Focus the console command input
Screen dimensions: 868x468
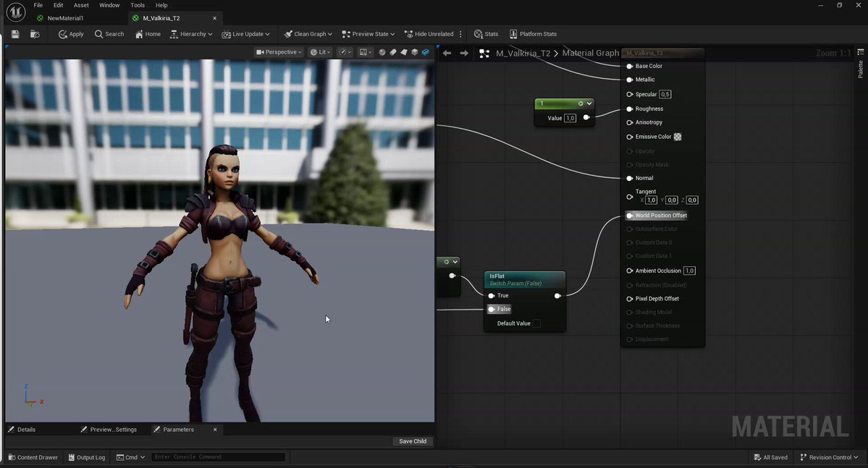click(218, 457)
